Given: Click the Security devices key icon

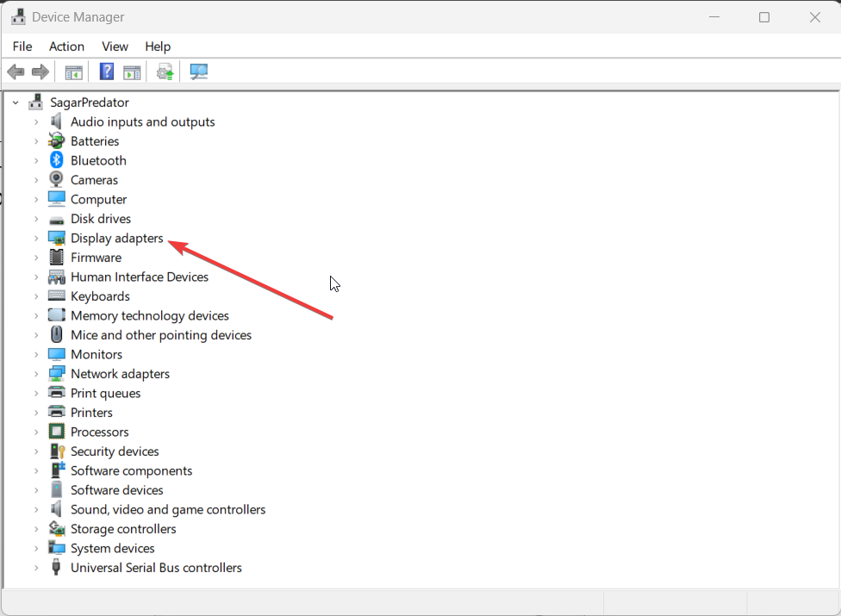Looking at the screenshot, I should [x=57, y=451].
